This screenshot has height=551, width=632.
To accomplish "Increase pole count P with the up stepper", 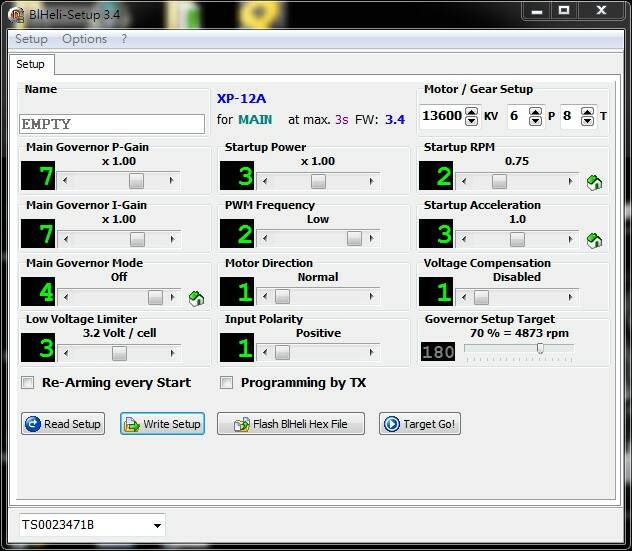I will [535, 112].
